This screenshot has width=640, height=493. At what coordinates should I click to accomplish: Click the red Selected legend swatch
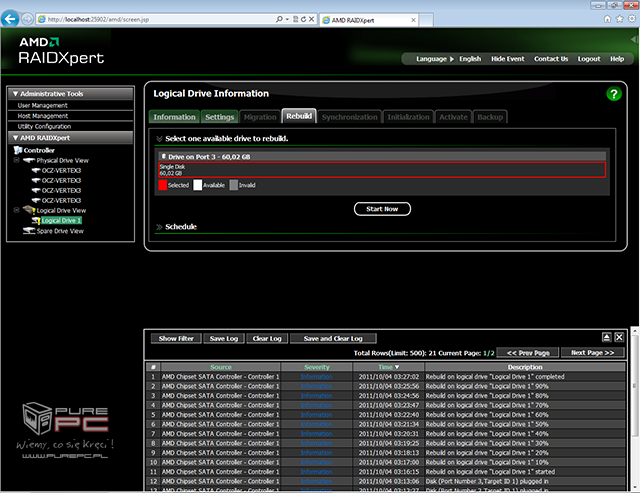pos(163,185)
